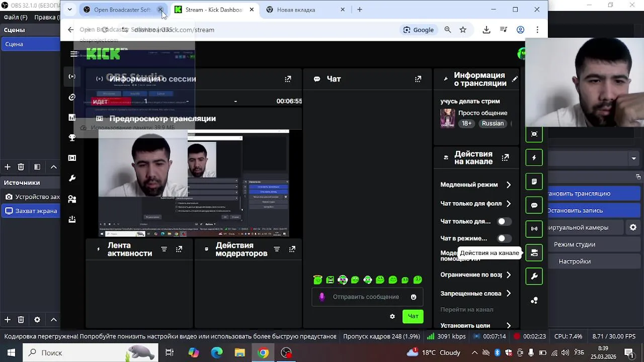
Task: Click the lightning activity icon in right rail
Action: [534, 158]
